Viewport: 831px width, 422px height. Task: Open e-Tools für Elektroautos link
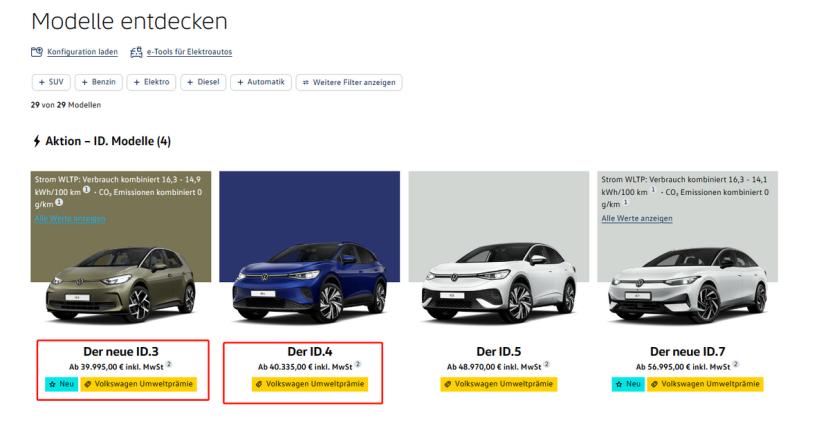tap(189, 52)
